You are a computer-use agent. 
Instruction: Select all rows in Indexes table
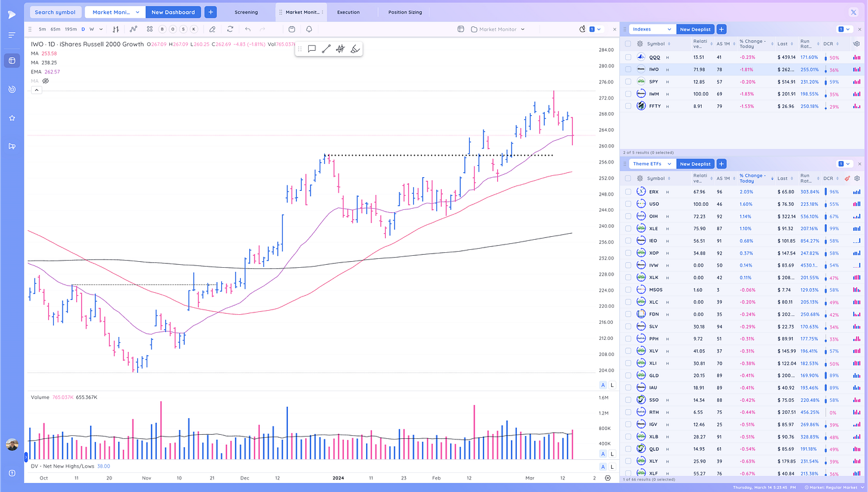coord(628,44)
